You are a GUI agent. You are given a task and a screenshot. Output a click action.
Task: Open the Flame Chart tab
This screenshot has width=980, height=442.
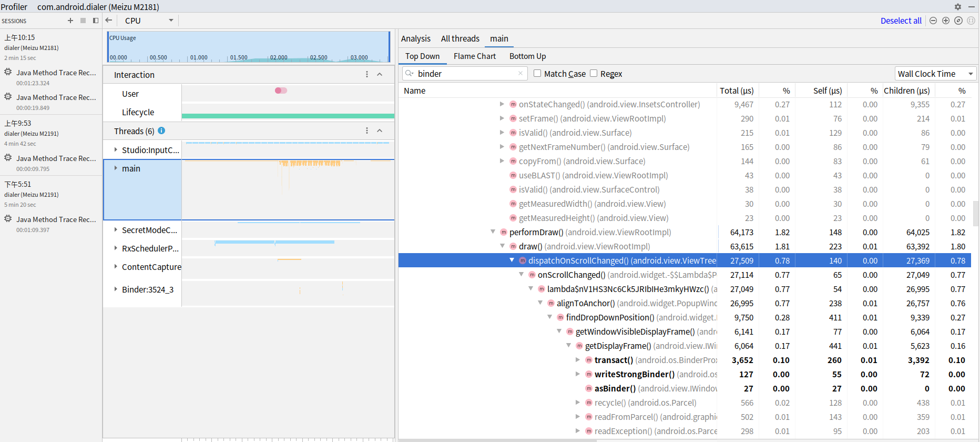coord(475,56)
